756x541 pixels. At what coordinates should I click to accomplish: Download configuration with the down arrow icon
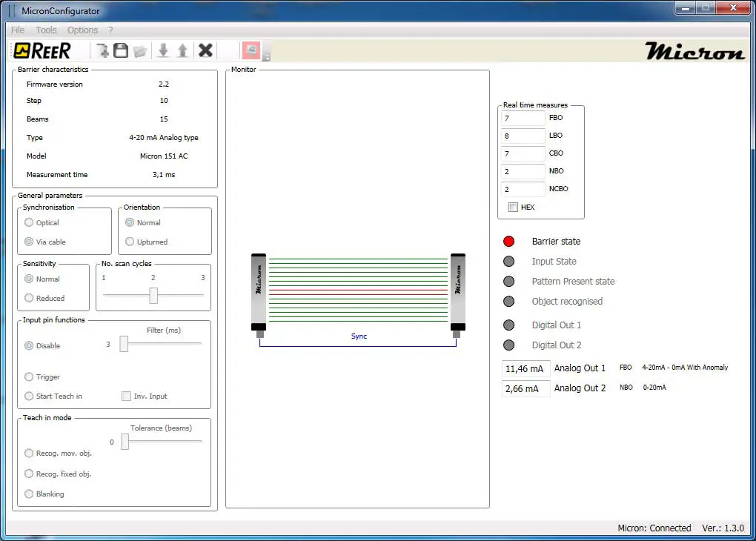[164, 50]
